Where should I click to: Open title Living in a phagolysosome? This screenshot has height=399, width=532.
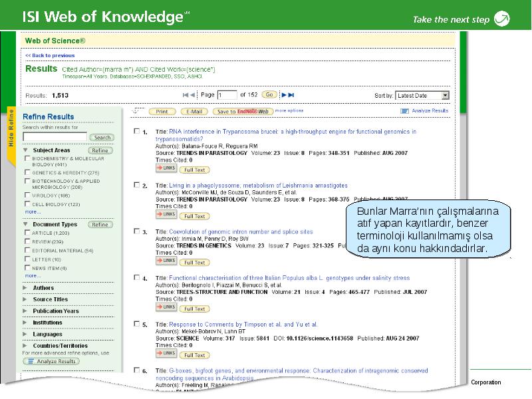[258, 186]
